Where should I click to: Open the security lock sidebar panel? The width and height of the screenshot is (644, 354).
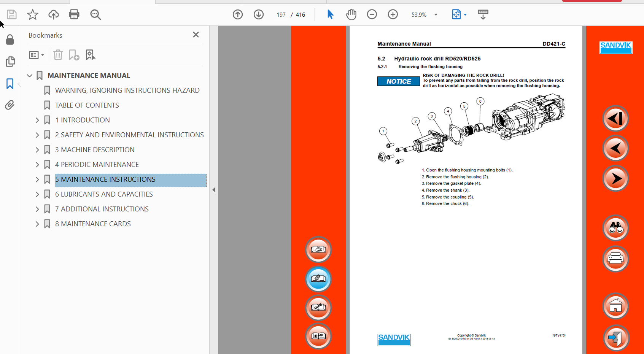tap(10, 40)
